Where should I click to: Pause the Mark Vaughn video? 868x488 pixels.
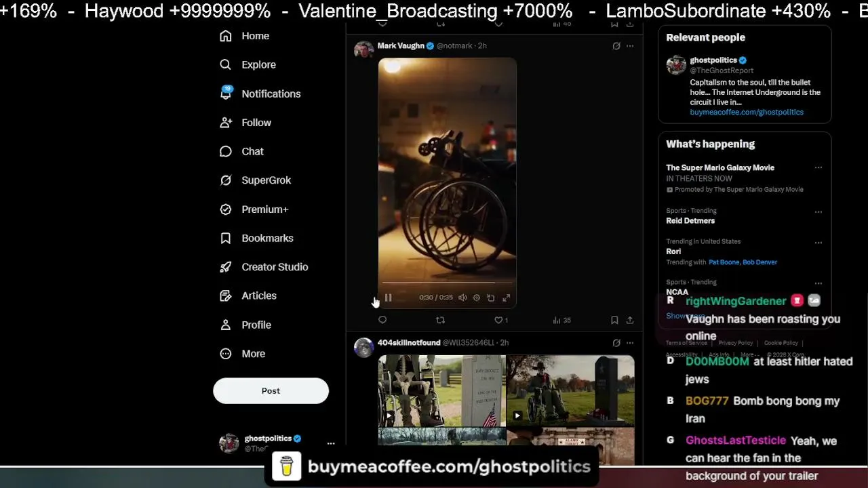pos(388,298)
